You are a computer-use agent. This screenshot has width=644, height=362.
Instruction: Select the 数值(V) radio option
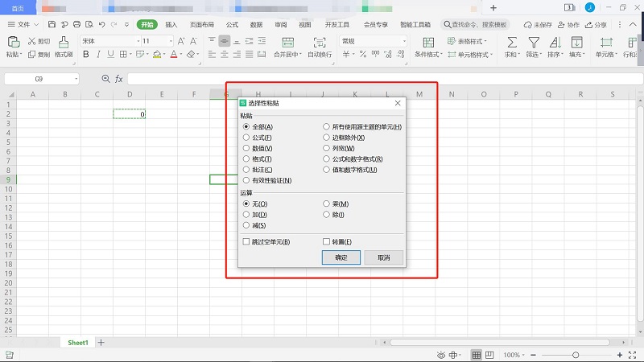(x=246, y=149)
